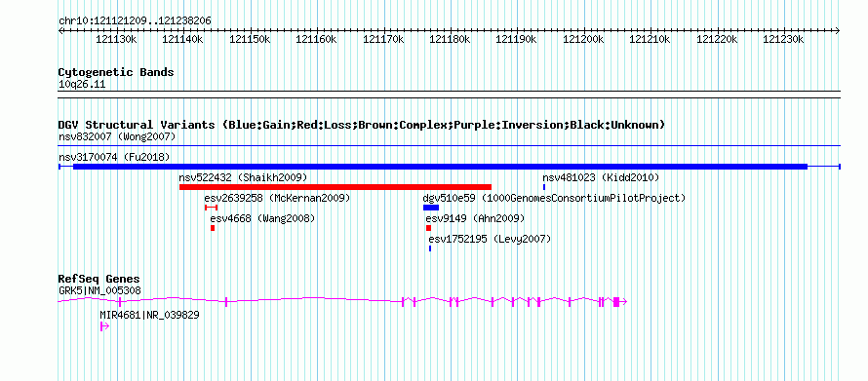
Task: Click the esv1752195 (Levy2007) label
Action: click(490, 239)
